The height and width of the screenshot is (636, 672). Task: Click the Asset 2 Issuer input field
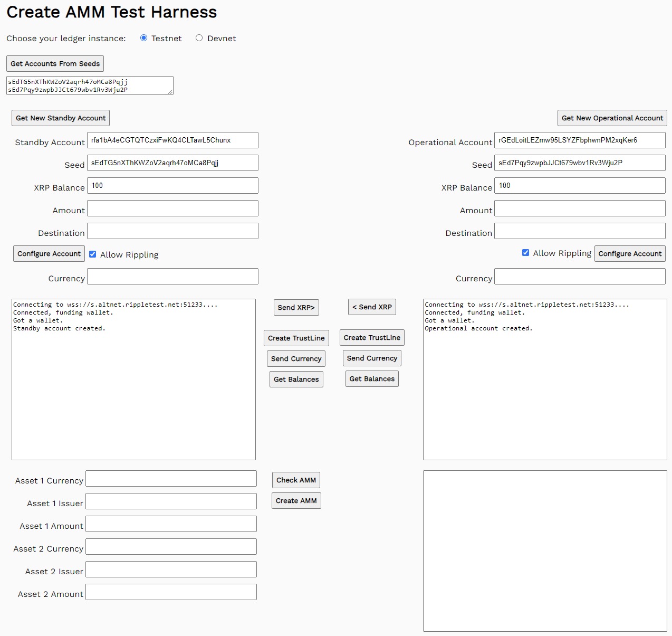[x=171, y=569]
